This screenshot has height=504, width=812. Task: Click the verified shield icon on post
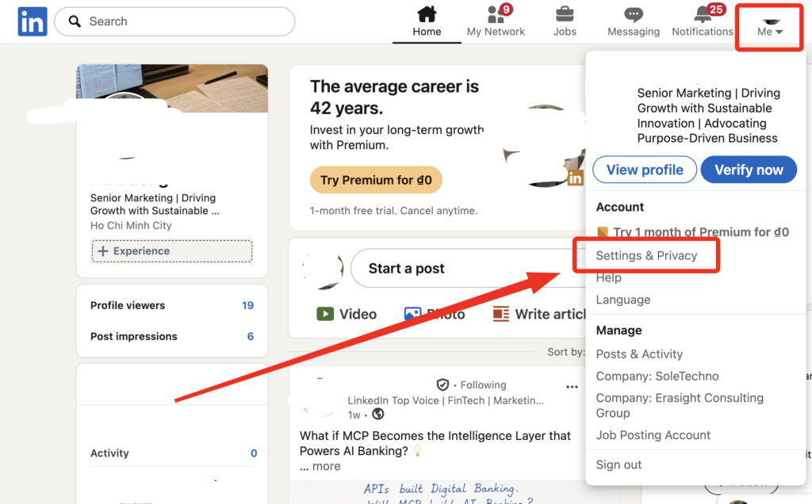pyautogui.click(x=442, y=385)
